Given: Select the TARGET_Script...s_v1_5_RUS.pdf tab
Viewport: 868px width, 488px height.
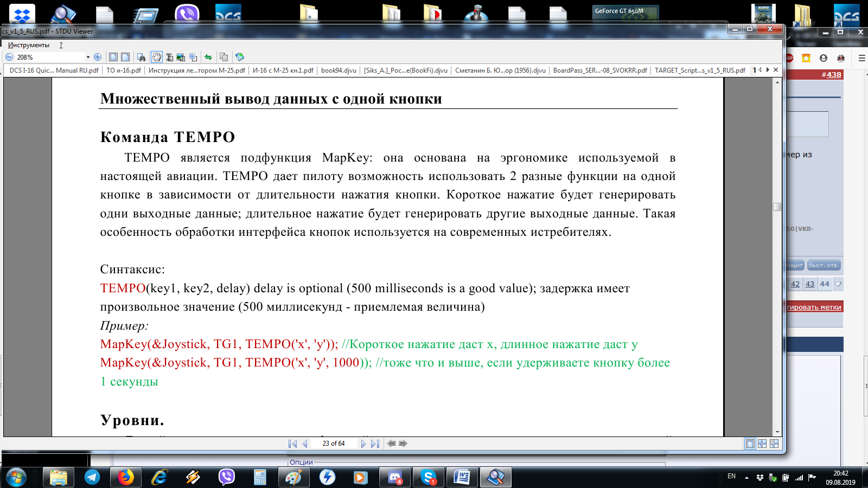Looking at the screenshot, I should point(700,70).
